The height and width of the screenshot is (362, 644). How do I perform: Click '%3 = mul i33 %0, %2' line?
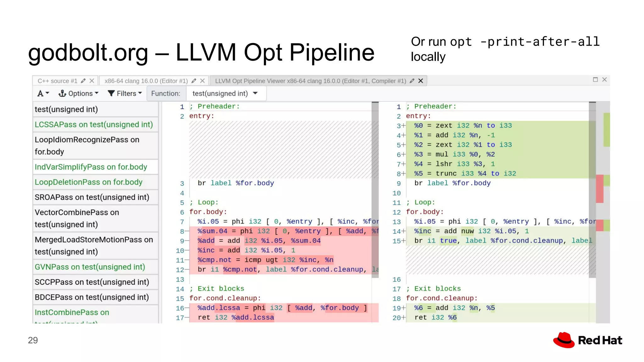tap(501, 154)
